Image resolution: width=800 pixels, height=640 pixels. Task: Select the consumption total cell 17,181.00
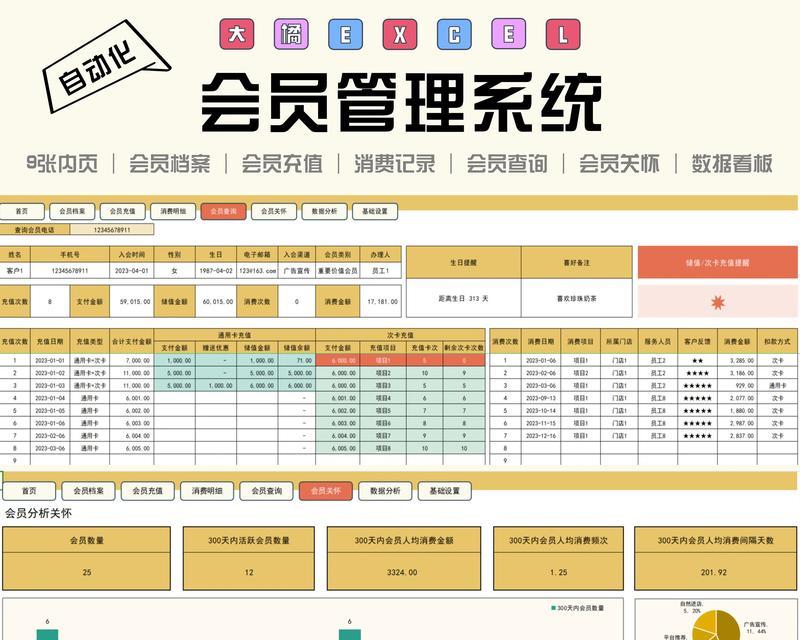pyautogui.click(x=381, y=302)
